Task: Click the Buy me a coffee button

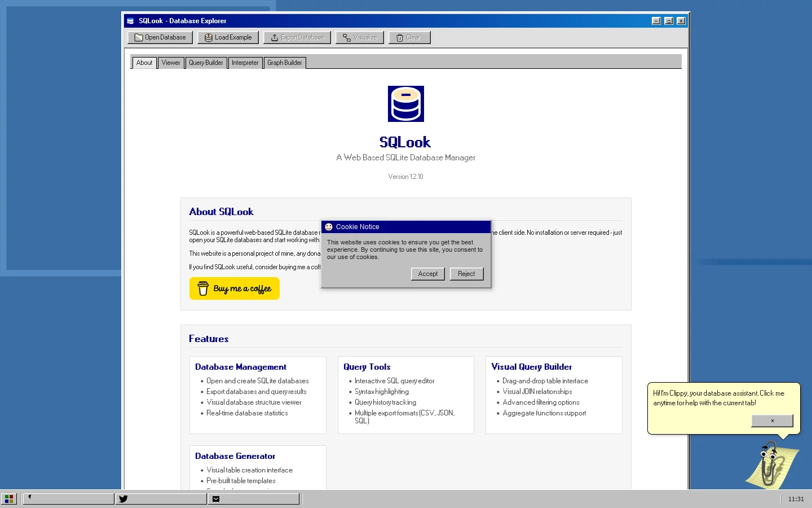Action: pos(235,288)
